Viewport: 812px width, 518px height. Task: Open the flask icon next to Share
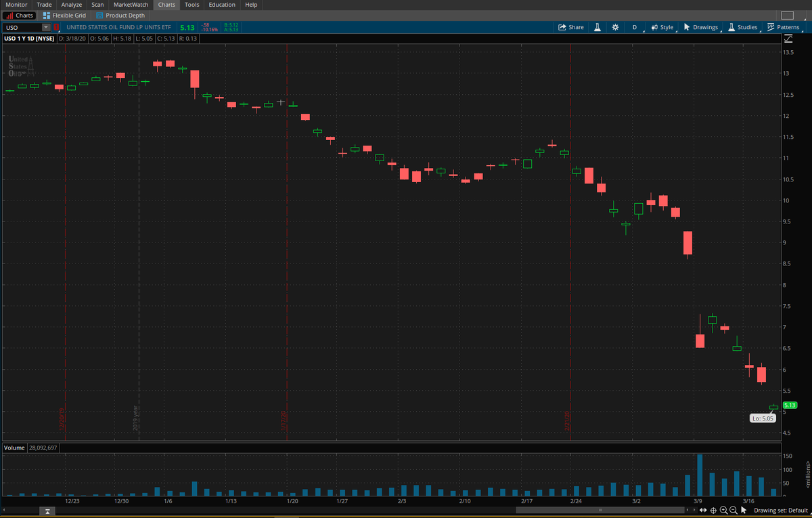coord(597,27)
